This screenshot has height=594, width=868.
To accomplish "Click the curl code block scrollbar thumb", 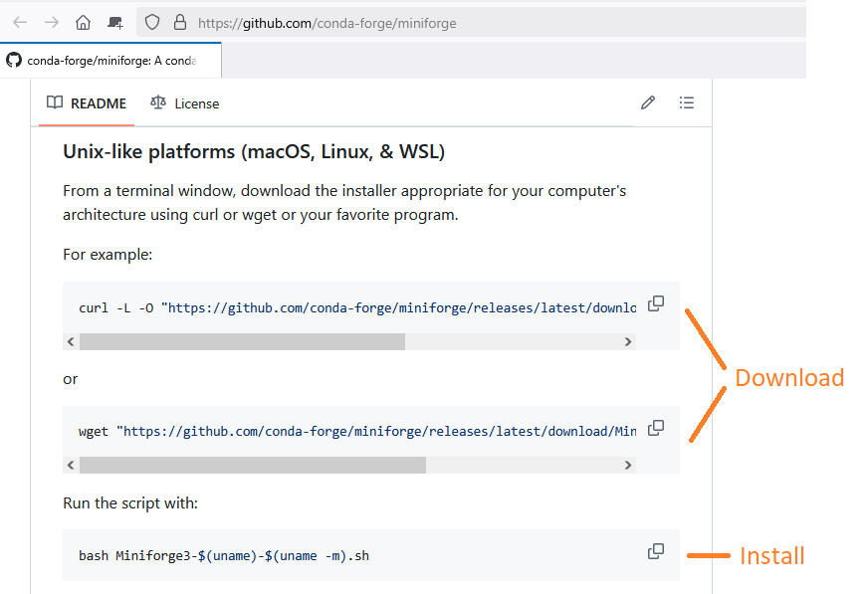I will [243, 342].
